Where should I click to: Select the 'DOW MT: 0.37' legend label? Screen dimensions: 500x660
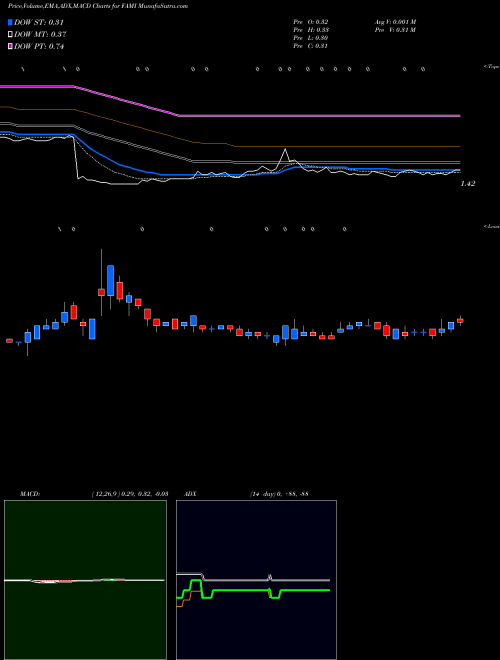click(x=40, y=35)
